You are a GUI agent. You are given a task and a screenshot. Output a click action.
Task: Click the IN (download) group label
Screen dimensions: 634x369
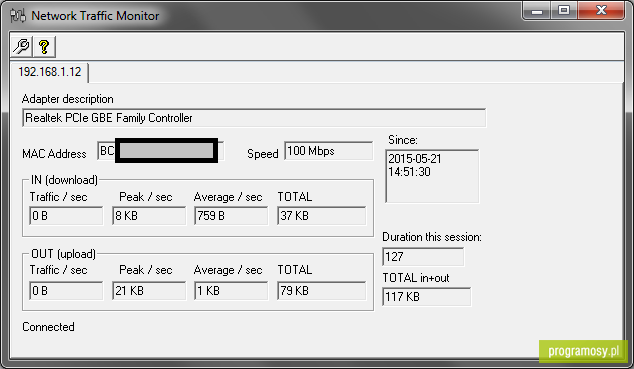point(64,180)
